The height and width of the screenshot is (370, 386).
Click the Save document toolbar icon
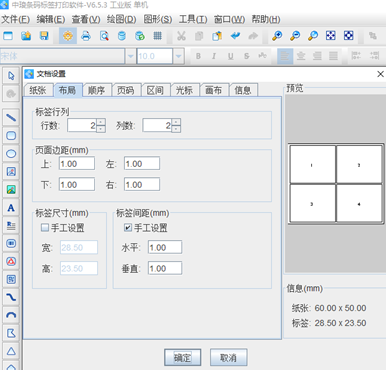click(44, 36)
